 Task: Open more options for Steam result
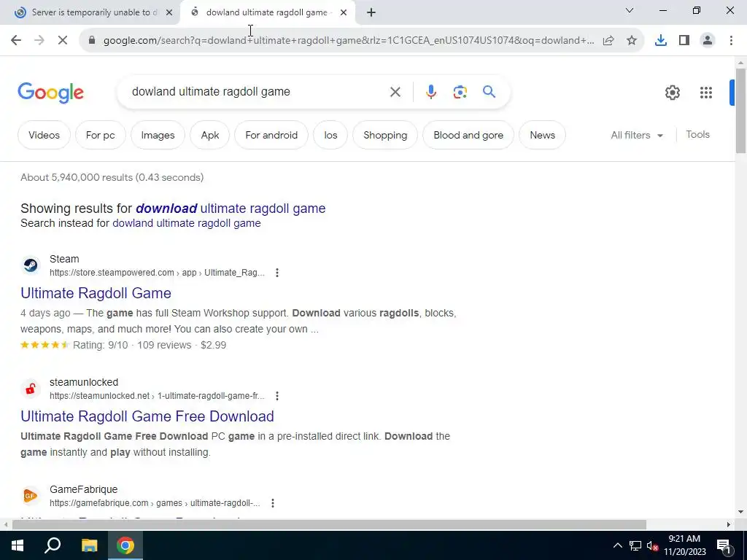pyautogui.click(x=276, y=273)
